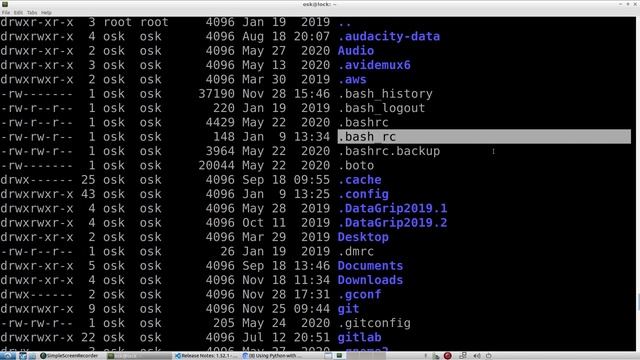640x360 pixels.
Task: Click the .audacity-data directory name
Action: (x=389, y=36)
